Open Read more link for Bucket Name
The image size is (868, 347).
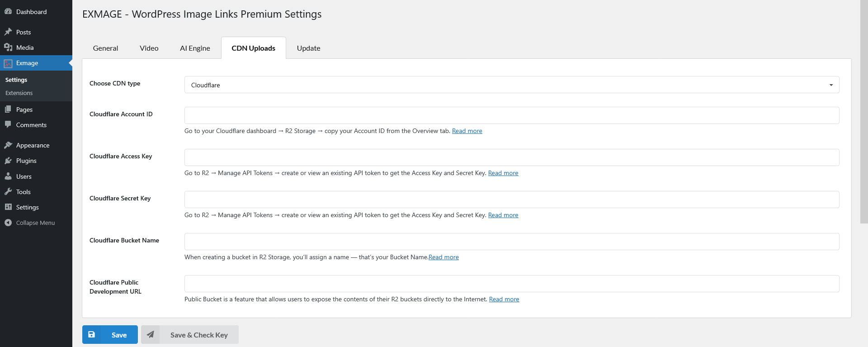[x=443, y=257]
